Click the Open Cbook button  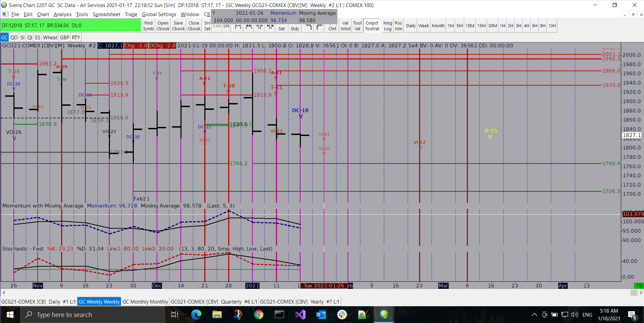click(x=163, y=26)
